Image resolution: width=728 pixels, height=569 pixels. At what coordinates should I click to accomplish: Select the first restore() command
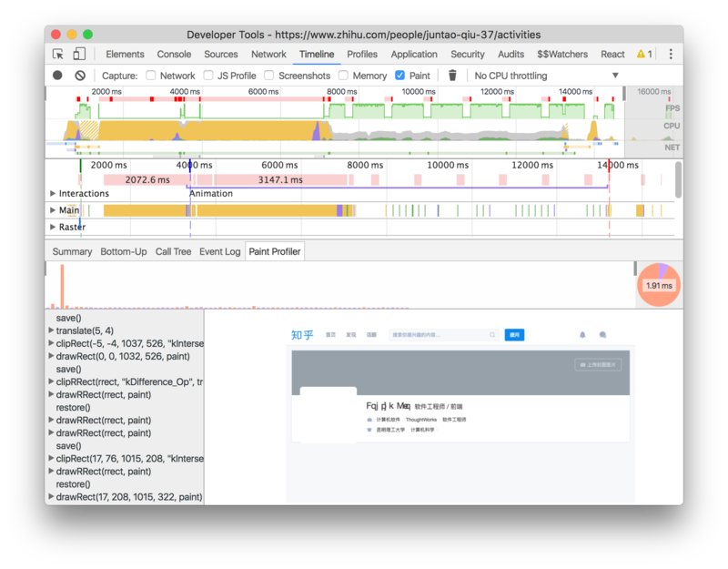click(x=73, y=407)
